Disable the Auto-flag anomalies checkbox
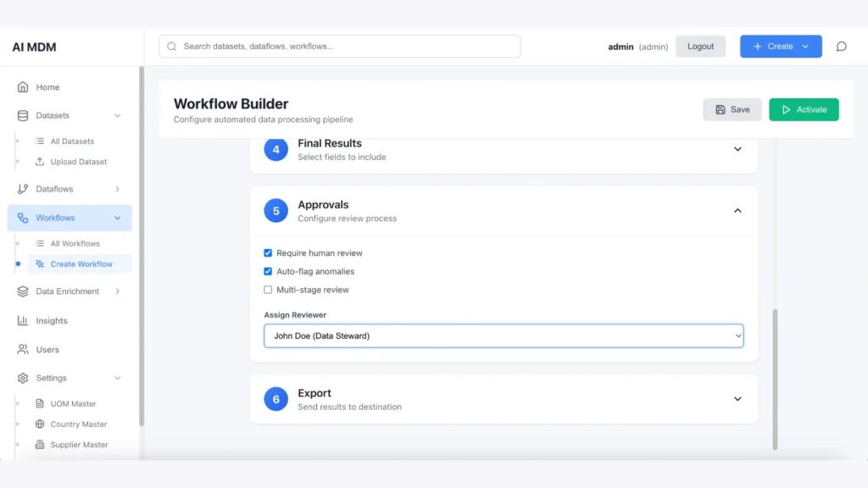The height and width of the screenshot is (488, 868). point(268,272)
